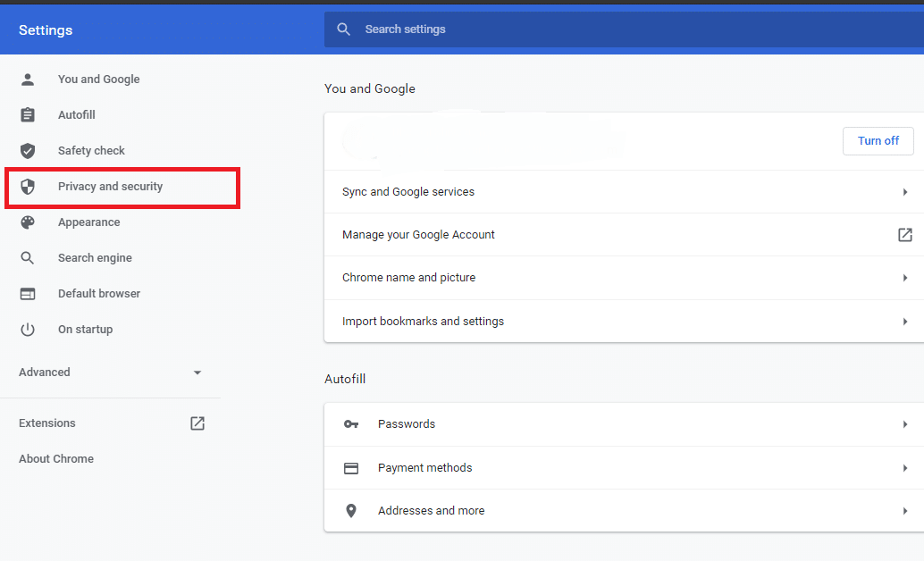Click the Passwords key icon
The height and width of the screenshot is (561, 924).
click(351, 424)
